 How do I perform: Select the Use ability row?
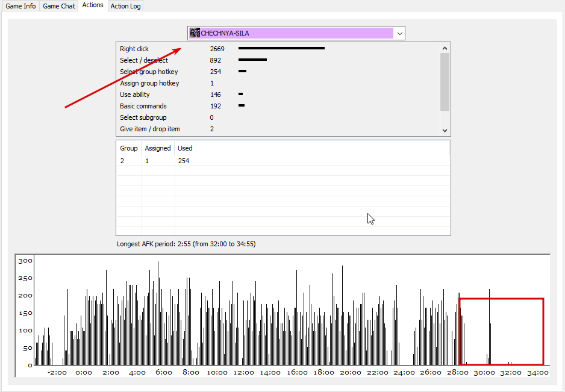(x=278, y=95)
